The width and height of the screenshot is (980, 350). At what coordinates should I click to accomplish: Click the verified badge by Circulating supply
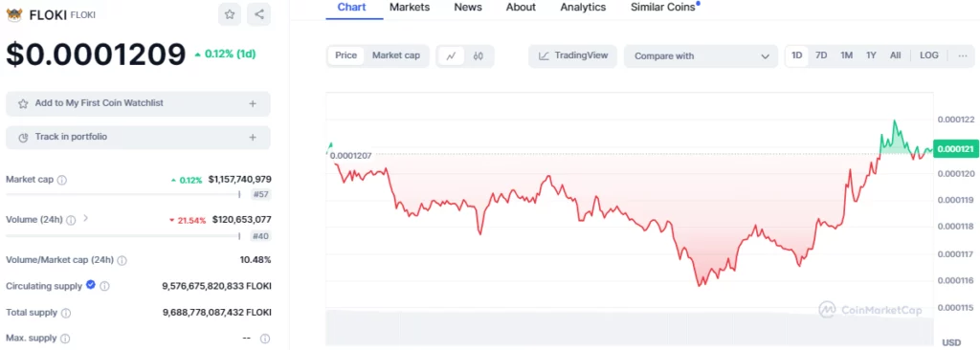[91, 285]
